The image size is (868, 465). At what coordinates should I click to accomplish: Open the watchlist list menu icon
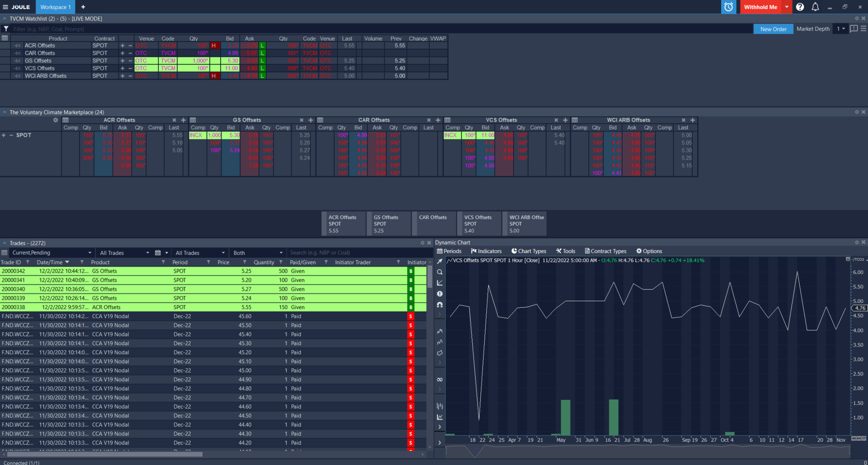pos(863,28)
